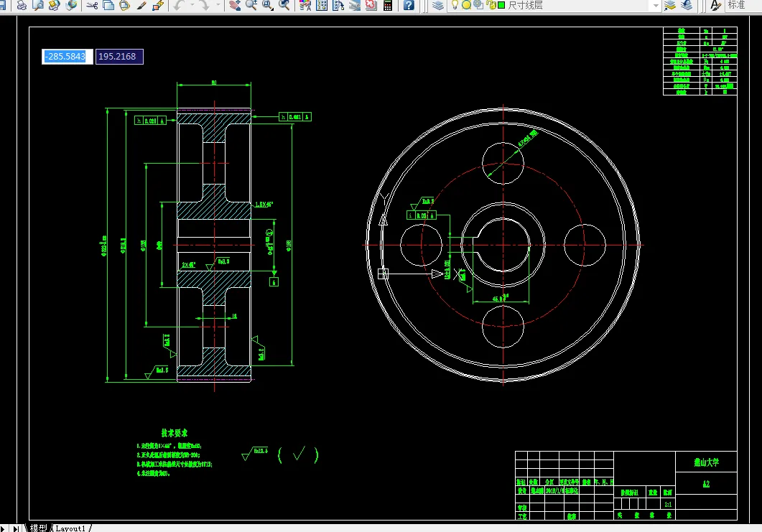Open the Markup Set Manager icon

371,5
